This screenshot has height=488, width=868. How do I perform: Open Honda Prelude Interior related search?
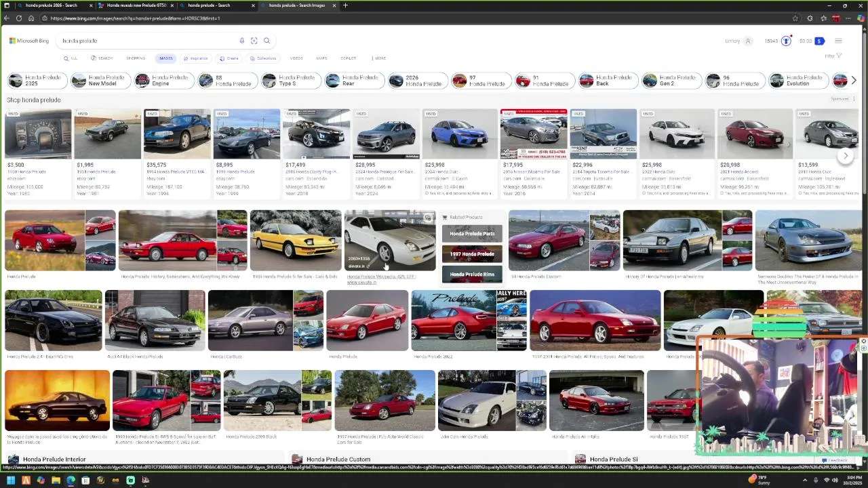pos(54,460)
